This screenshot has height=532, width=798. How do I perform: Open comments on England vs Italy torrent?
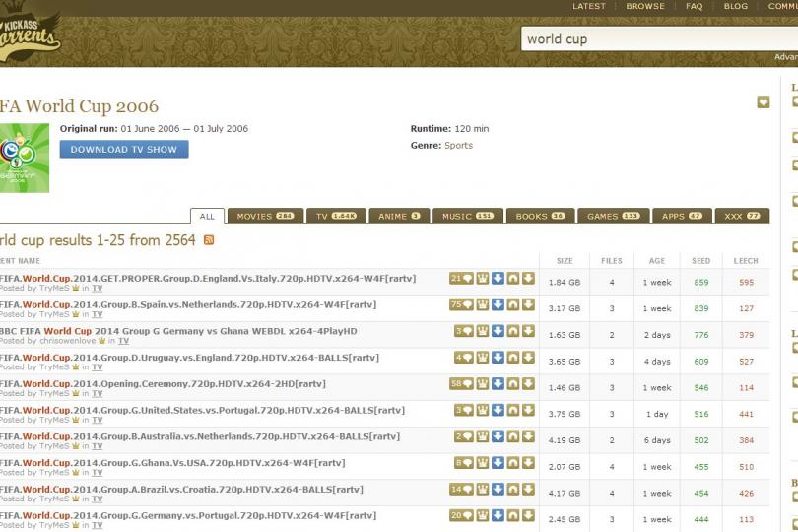pyautogui.click(x=461, y=279)
